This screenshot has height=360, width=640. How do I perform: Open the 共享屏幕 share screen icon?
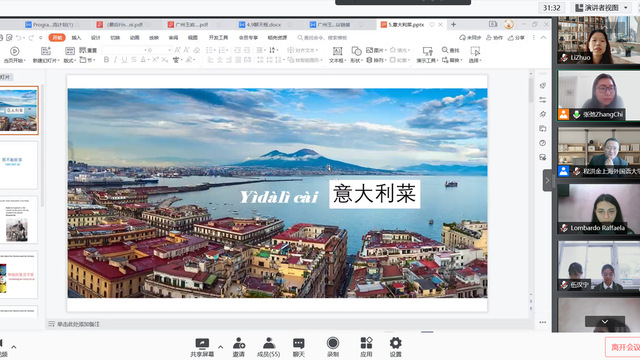pos(202,347)
